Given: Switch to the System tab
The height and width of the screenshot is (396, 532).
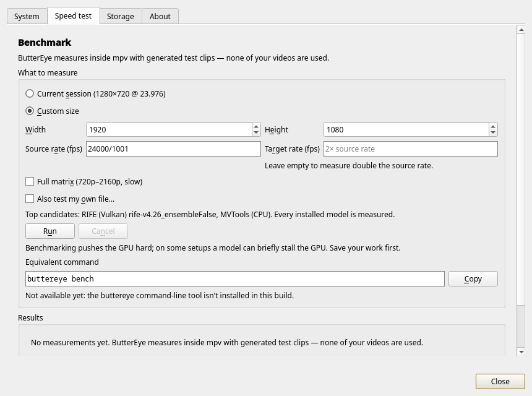Looking at the screenshot, I should (27, 16).
